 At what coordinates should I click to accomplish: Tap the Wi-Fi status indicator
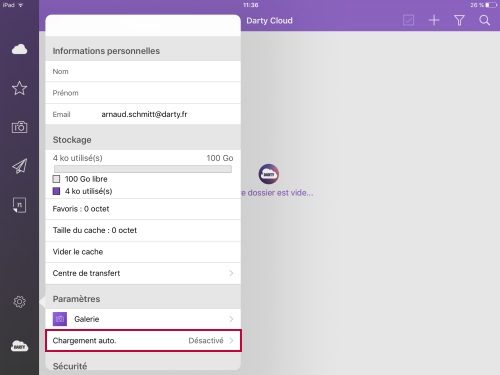coord(21,5)
